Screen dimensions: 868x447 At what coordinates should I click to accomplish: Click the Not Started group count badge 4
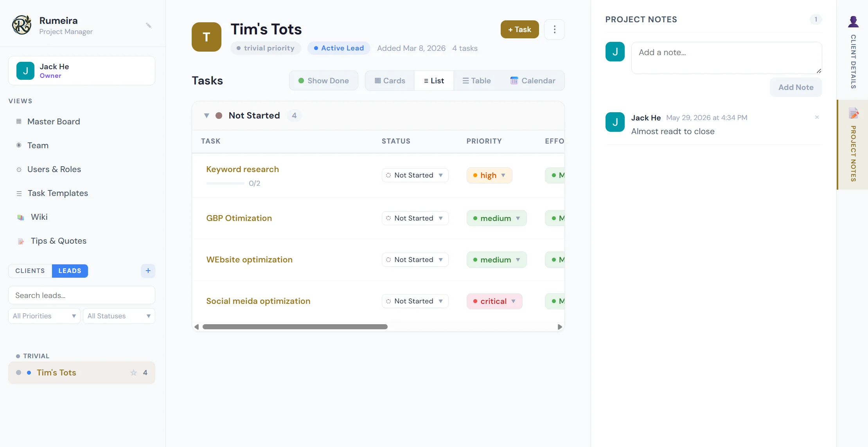click(x=294, y=115)
